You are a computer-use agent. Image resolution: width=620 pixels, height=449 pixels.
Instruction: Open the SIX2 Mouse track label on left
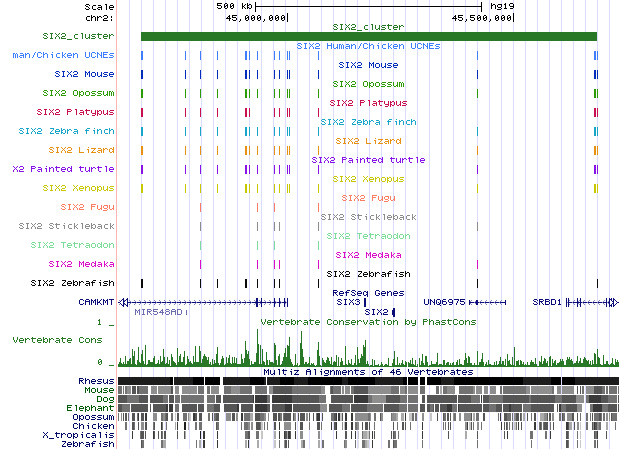(x=86, y=74)
